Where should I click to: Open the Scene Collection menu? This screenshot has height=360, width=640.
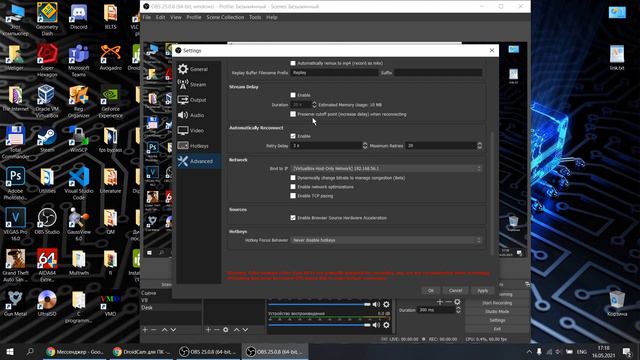pyautogui.click(x=225, y=17)
